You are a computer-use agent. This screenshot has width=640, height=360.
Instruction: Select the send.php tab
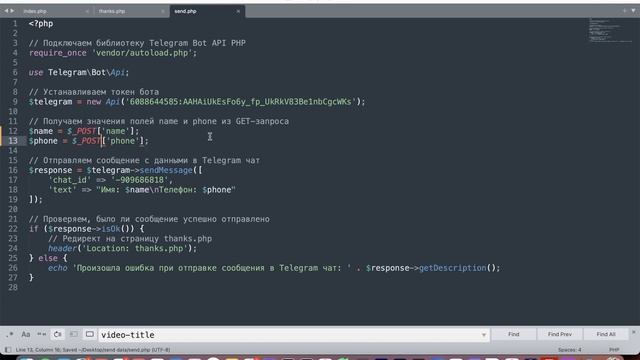pyautogui.click(x=186, y=11)
